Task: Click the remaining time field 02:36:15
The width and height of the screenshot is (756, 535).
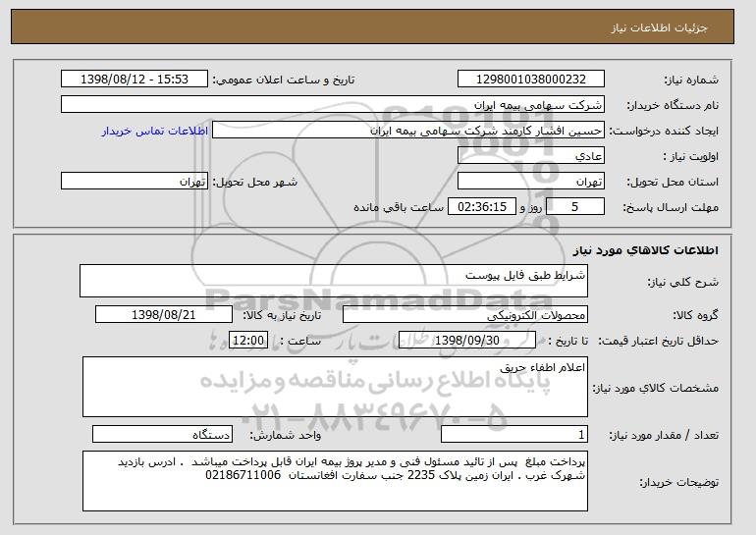Action: (x=482, y=207)
